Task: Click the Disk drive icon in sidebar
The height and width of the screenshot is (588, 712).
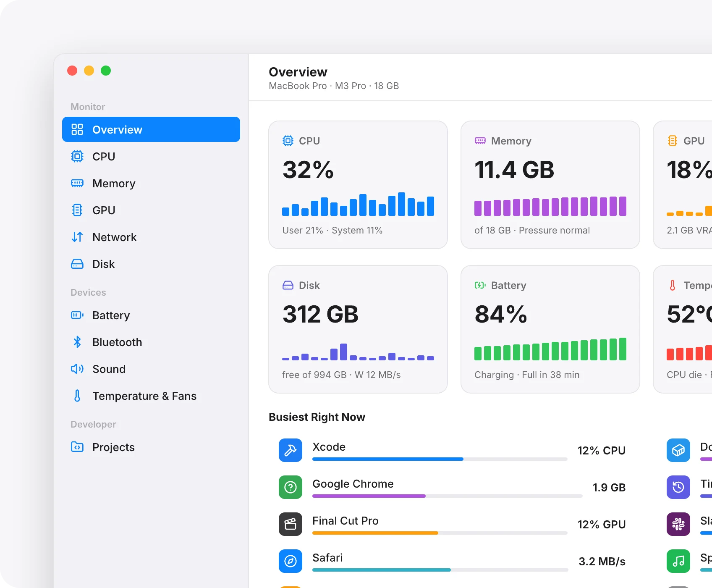Action: pyautogui.click(x=77, y=264)
